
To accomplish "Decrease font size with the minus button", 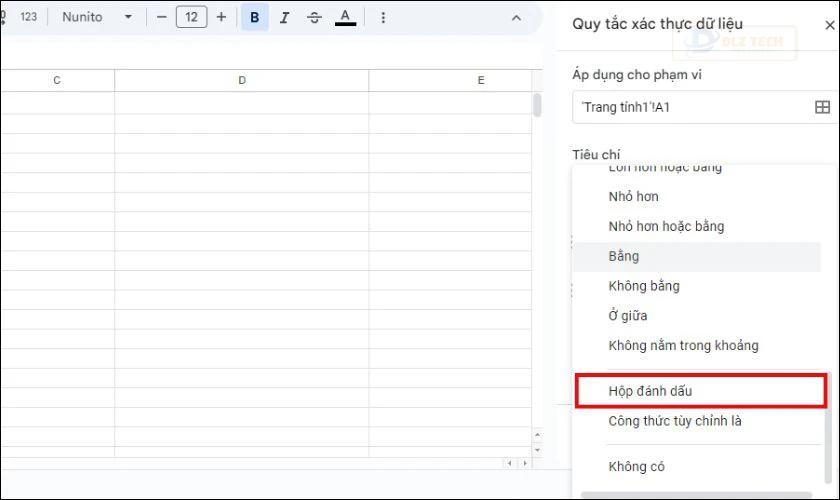I will click(162, 18).
